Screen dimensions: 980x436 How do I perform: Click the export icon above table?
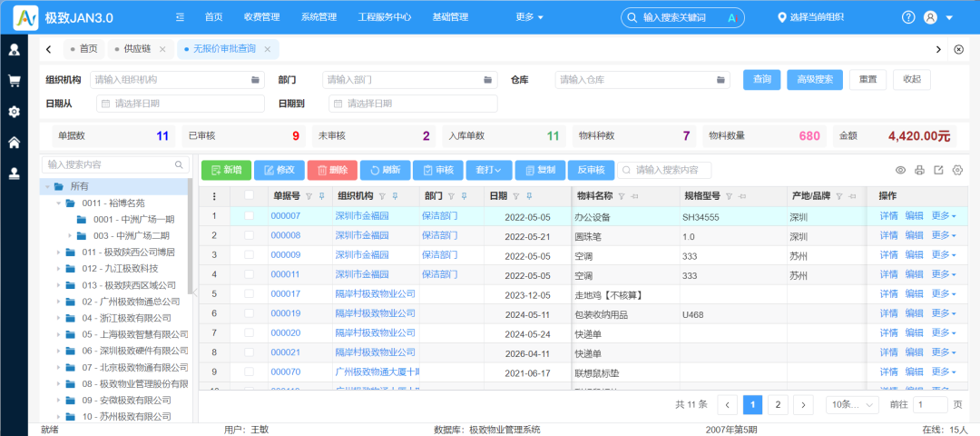coord(938,170)
